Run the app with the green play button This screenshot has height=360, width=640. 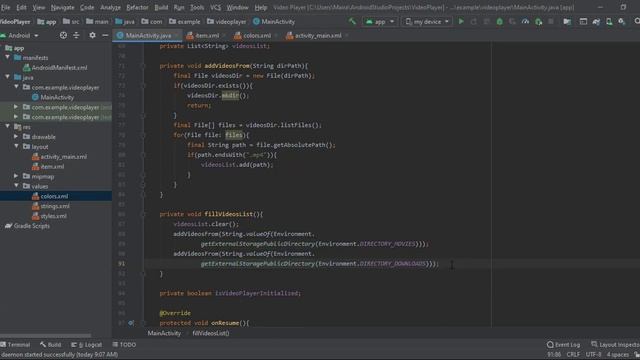click(x=461, y=21)
